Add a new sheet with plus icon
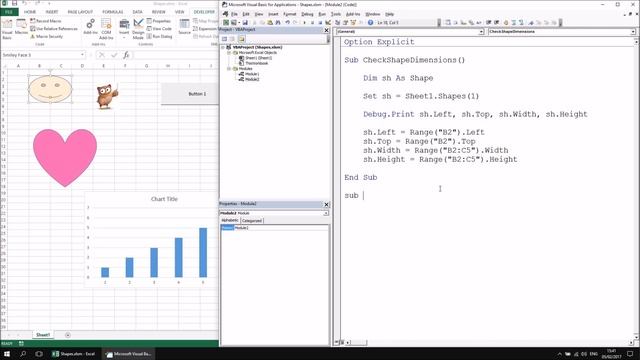This screenshot has height=360, width=640. tap(68, 335)
